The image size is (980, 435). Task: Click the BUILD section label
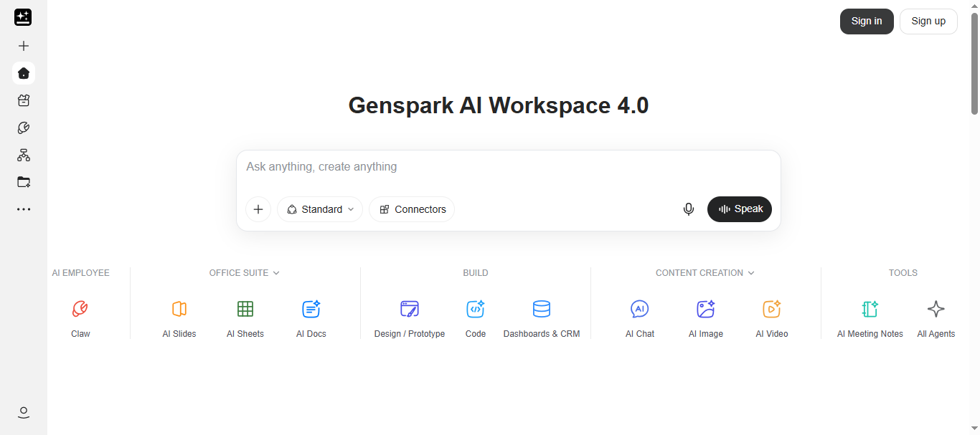(x=476, y=273)
